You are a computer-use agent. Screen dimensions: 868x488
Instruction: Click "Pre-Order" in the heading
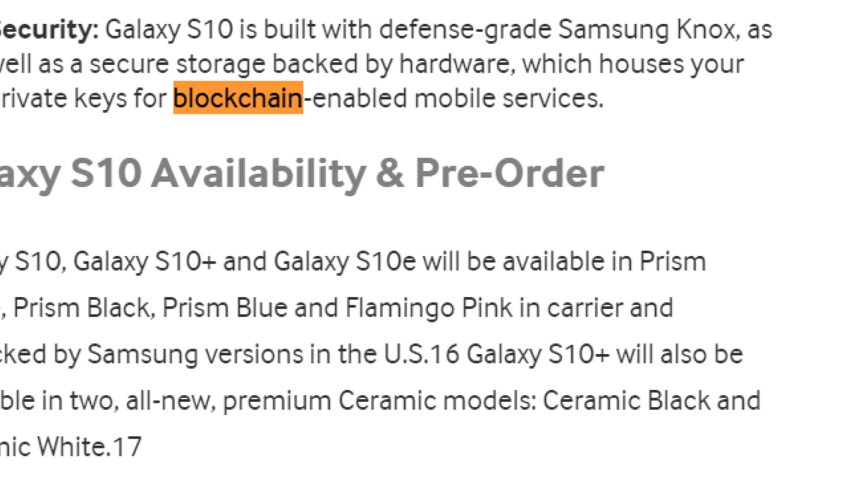point(509,173)
